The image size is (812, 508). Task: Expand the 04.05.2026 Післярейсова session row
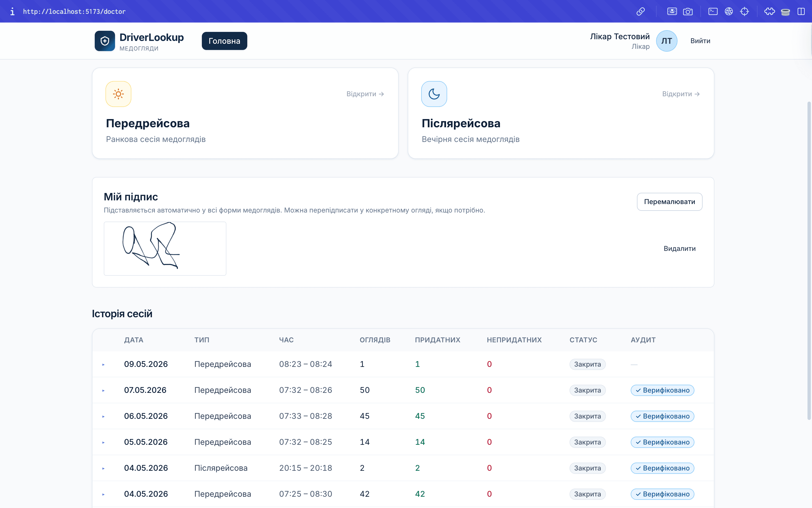tap(103, 468)
